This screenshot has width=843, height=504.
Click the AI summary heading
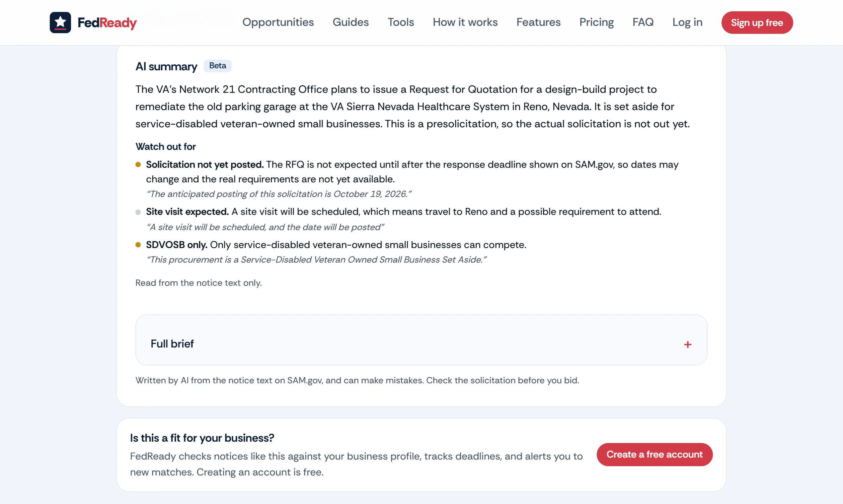click(x=166, y=67)
